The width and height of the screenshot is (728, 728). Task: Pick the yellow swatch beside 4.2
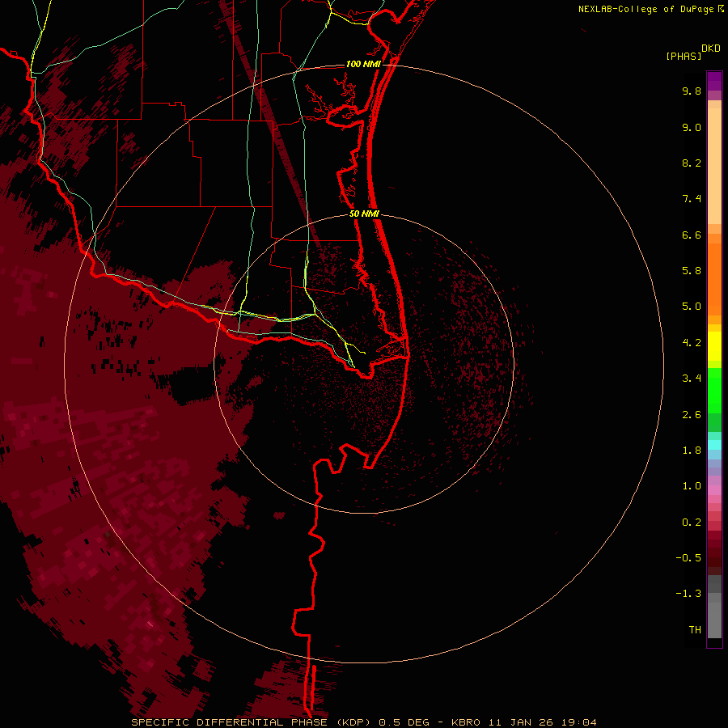pos(714,346)
